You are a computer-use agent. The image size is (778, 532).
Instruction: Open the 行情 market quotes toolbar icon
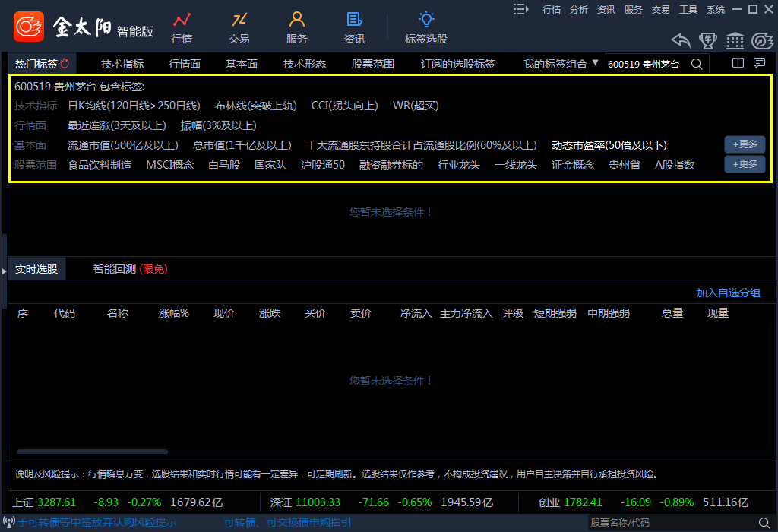[x=182, y=28]
